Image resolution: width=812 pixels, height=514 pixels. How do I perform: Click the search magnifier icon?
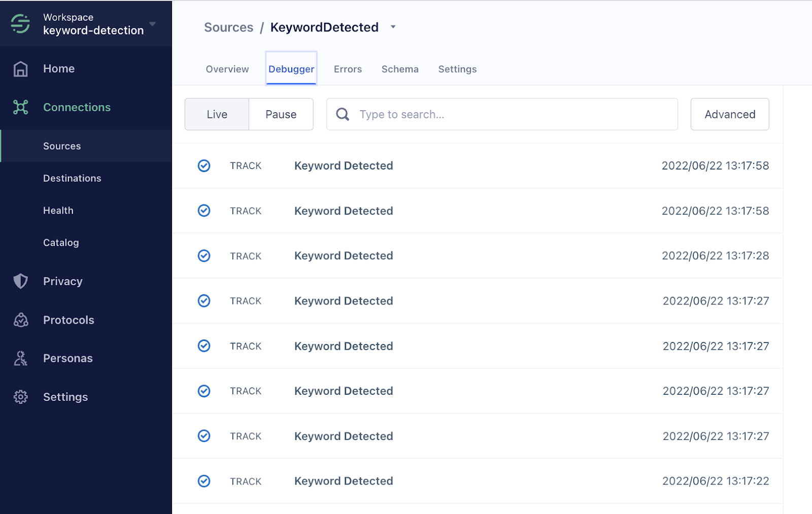coord(343,114)
